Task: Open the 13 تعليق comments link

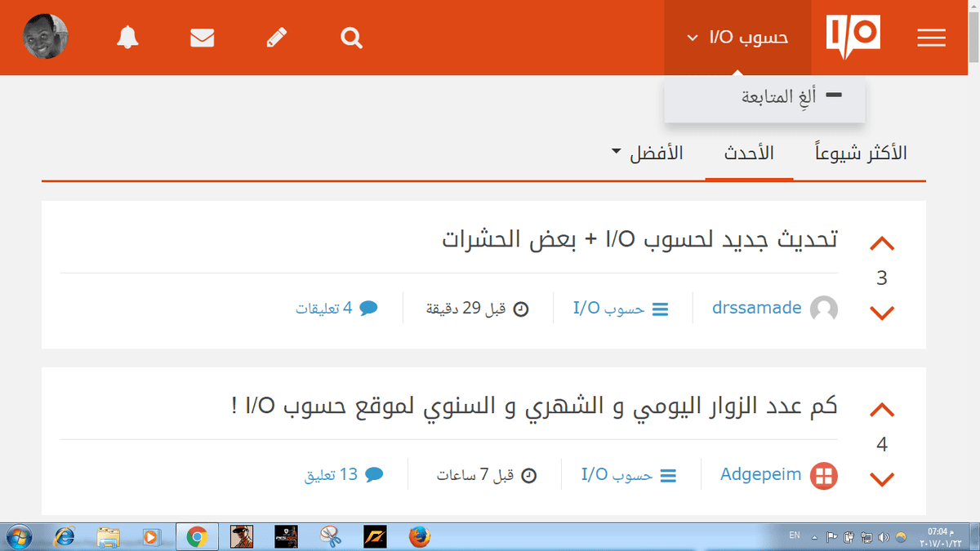Action: point(344,475)
